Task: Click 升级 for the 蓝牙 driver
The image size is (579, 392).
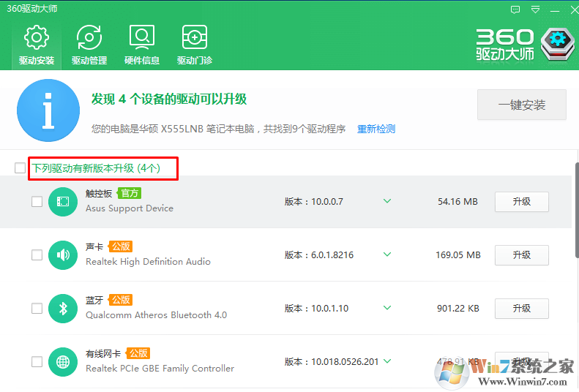Action: 522,309
